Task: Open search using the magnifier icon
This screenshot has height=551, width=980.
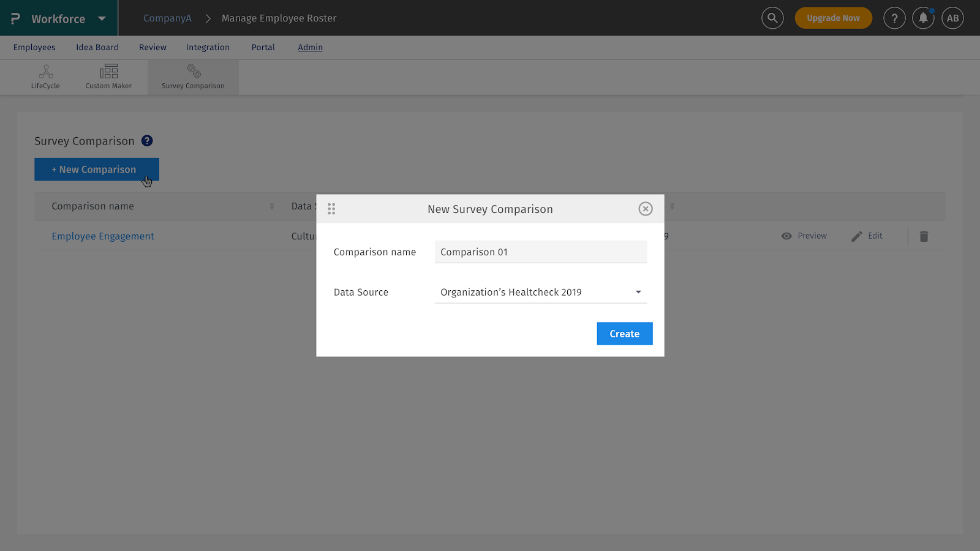Action: point(772,18)
